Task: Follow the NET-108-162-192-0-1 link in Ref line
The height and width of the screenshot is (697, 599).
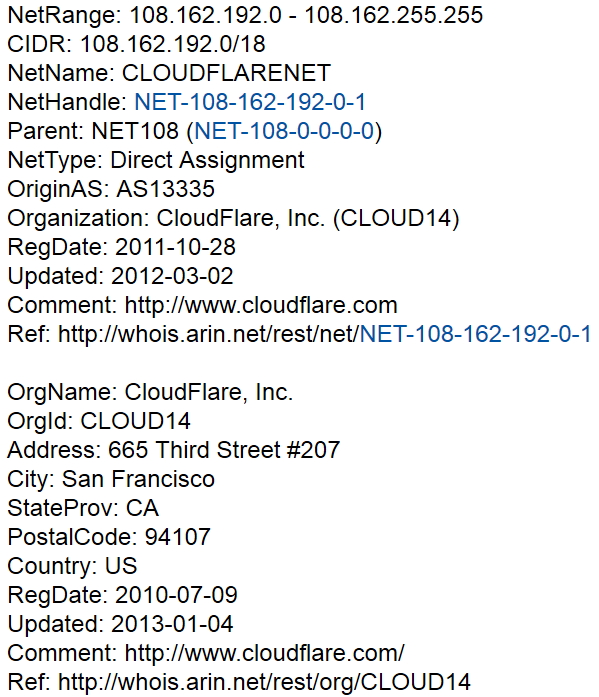Action: [475, 334]
